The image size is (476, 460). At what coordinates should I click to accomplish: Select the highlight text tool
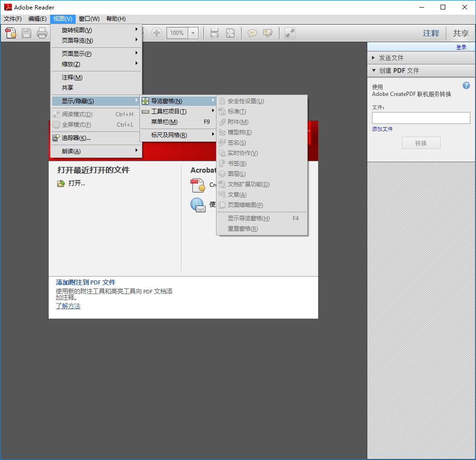(x=268, y=33)
